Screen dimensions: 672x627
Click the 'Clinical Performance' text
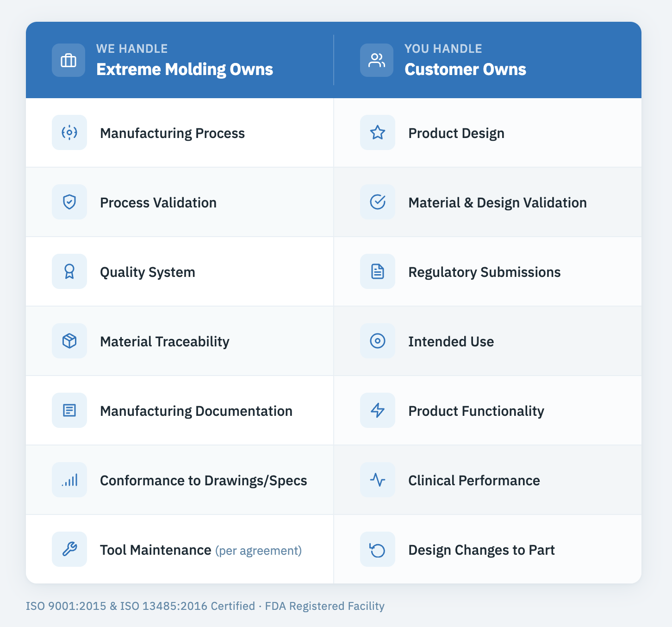point(474,481)
